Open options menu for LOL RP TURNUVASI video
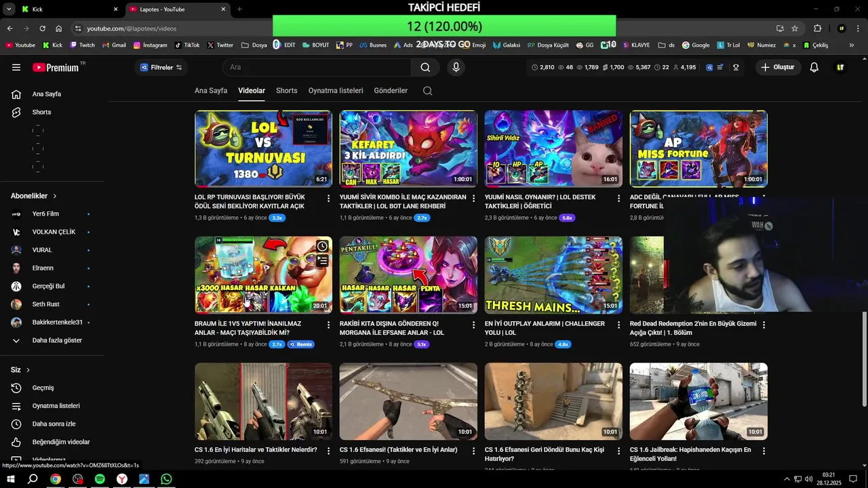 click(329, 199)
